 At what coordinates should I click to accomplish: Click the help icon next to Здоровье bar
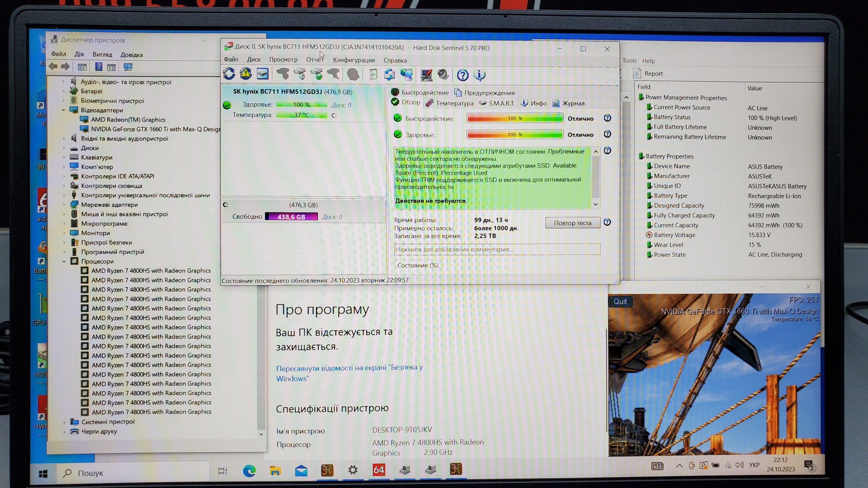click(x=607, y=134)
